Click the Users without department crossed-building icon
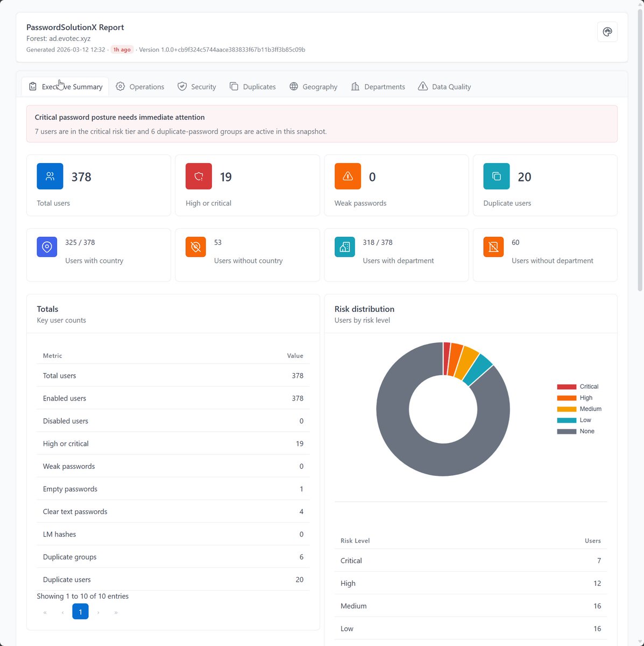The width and height of the screenshot is (644, 646). [x=493, y=247]
